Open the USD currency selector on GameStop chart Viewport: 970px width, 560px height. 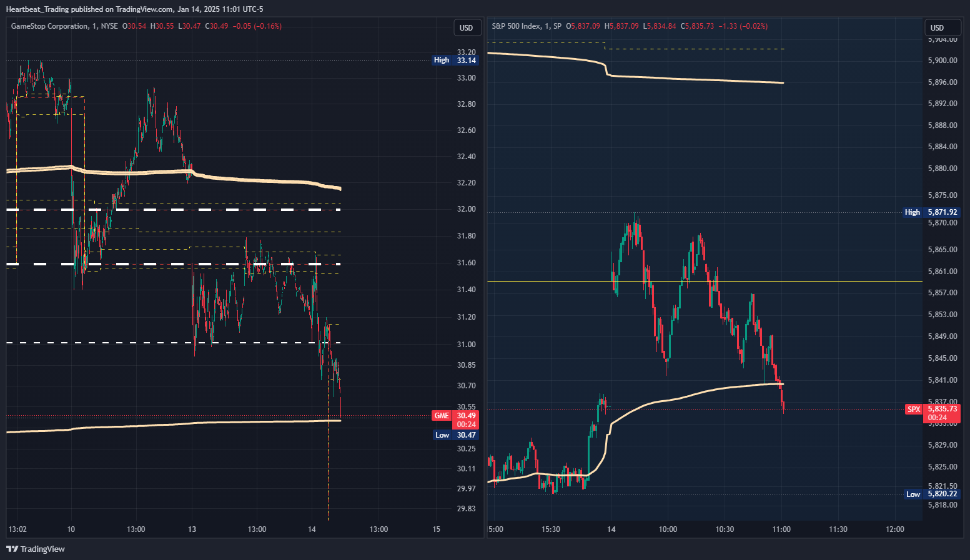pyautogui.click(x=467, y=27)
